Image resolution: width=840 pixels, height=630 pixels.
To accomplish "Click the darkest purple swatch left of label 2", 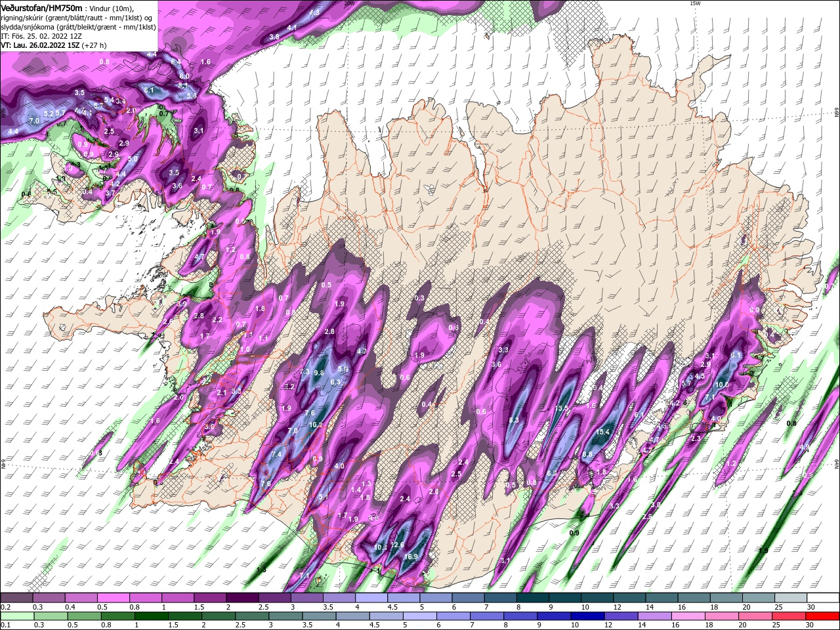I will click(242, 598).
